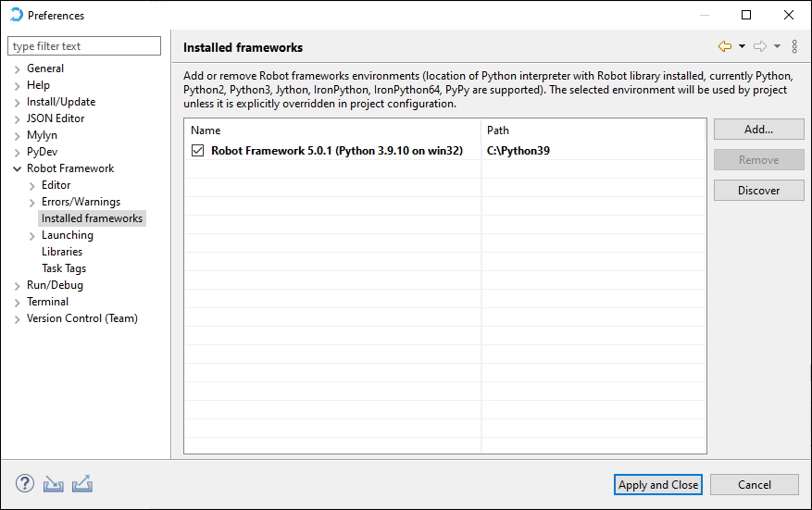Screen dimensions: 812x510
Task: Click the forward navigation arrow icon
Action: (760, 46)
